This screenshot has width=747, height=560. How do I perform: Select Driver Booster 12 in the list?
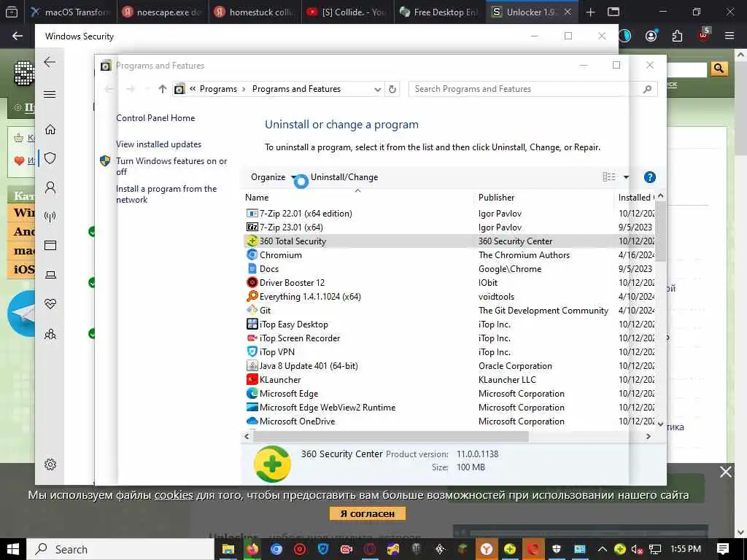click(292, 282)
